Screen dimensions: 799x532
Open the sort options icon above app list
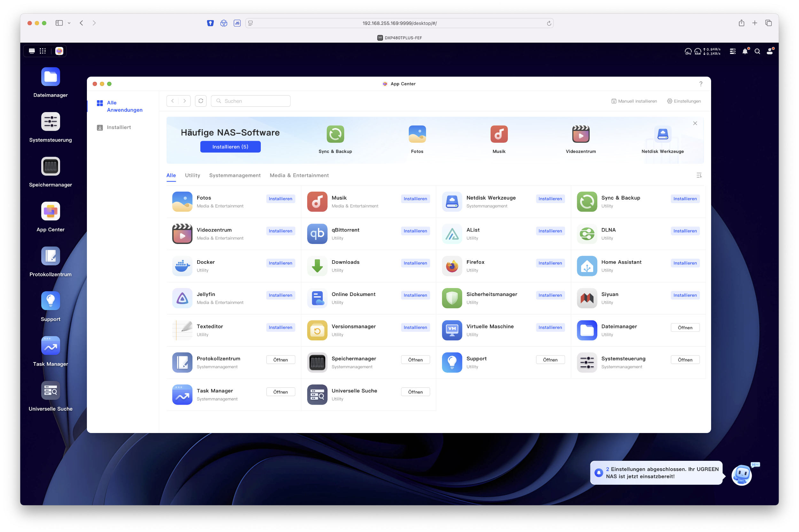point(699,175)
